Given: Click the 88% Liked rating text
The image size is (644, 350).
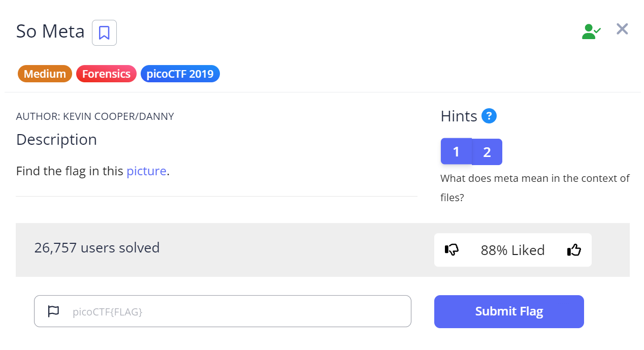Looking at the screenshot, I should (x=512, y=250).
